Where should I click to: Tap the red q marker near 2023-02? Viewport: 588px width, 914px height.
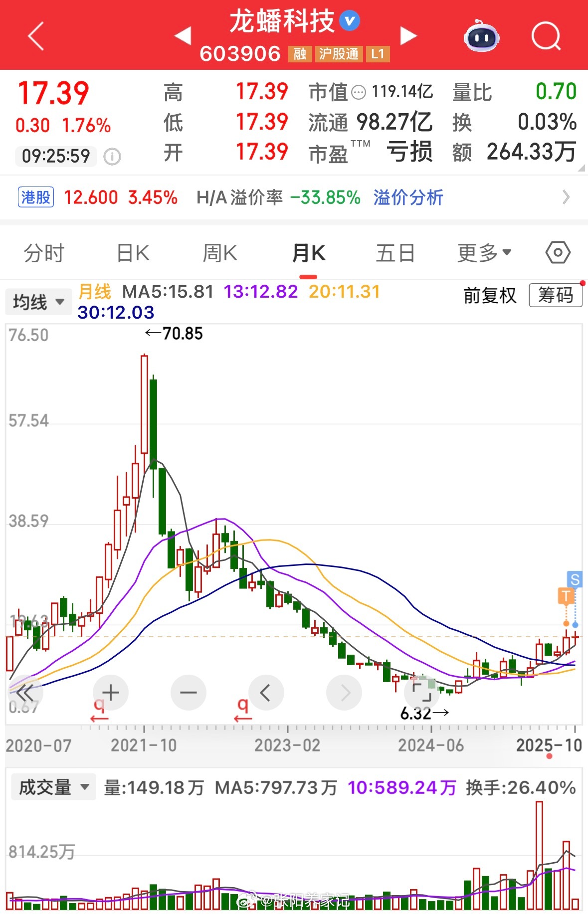tap(243, 710)
